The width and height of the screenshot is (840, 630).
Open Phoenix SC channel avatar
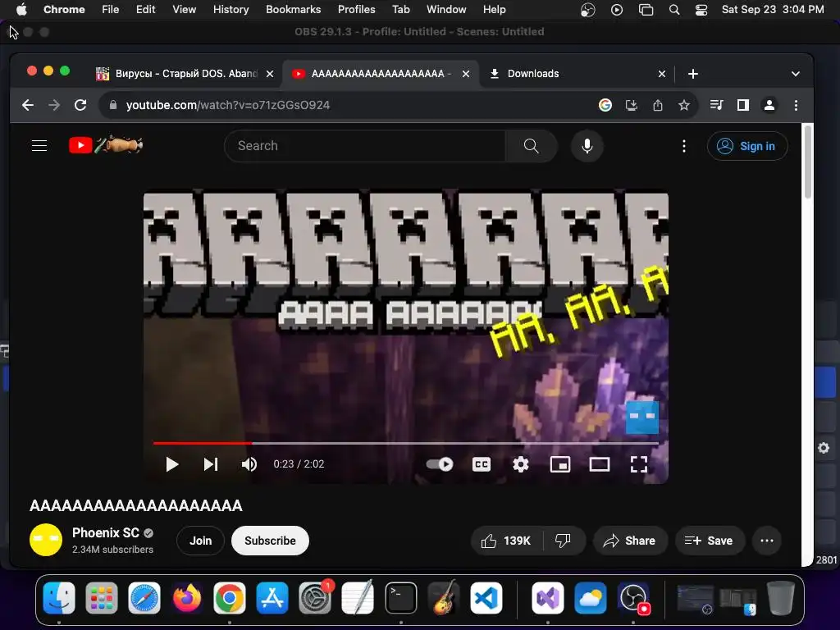point(46,540)
